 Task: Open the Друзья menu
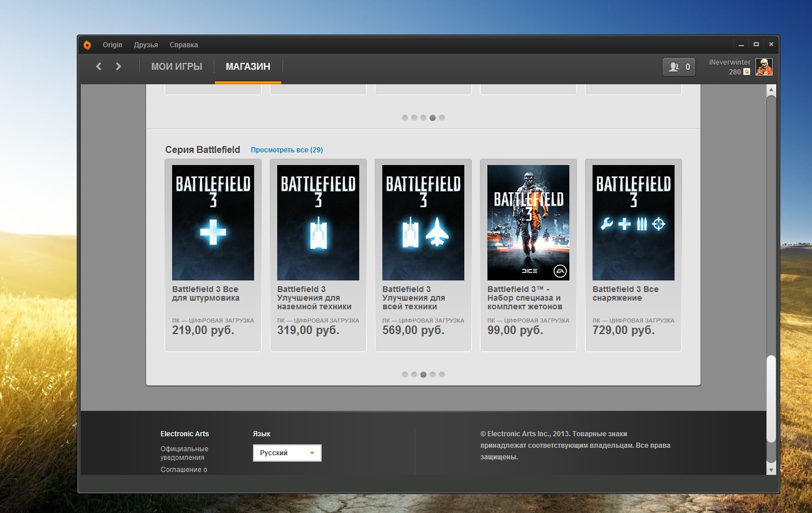click(x=146, y=45)
